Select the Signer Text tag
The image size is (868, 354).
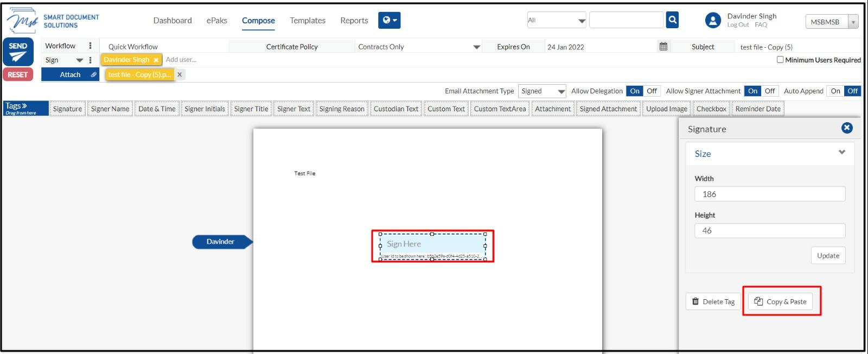(293, 109)
